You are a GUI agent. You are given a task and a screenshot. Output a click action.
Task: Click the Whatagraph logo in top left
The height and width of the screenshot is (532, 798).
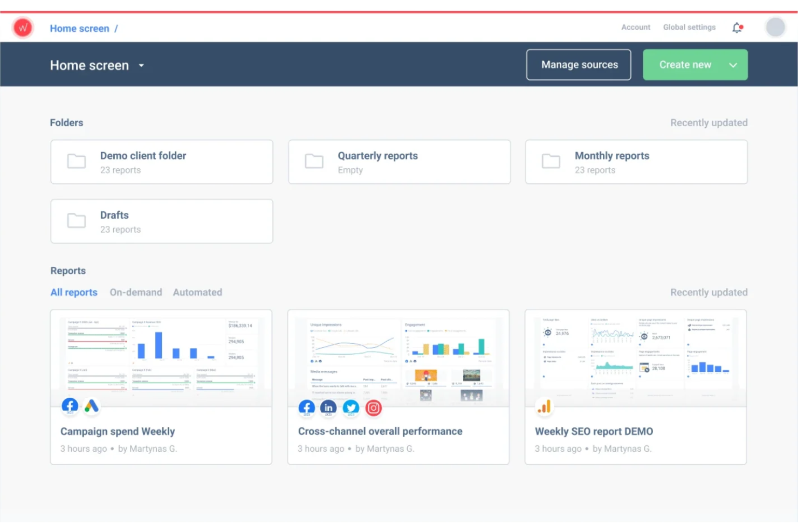tap(23, 27)
